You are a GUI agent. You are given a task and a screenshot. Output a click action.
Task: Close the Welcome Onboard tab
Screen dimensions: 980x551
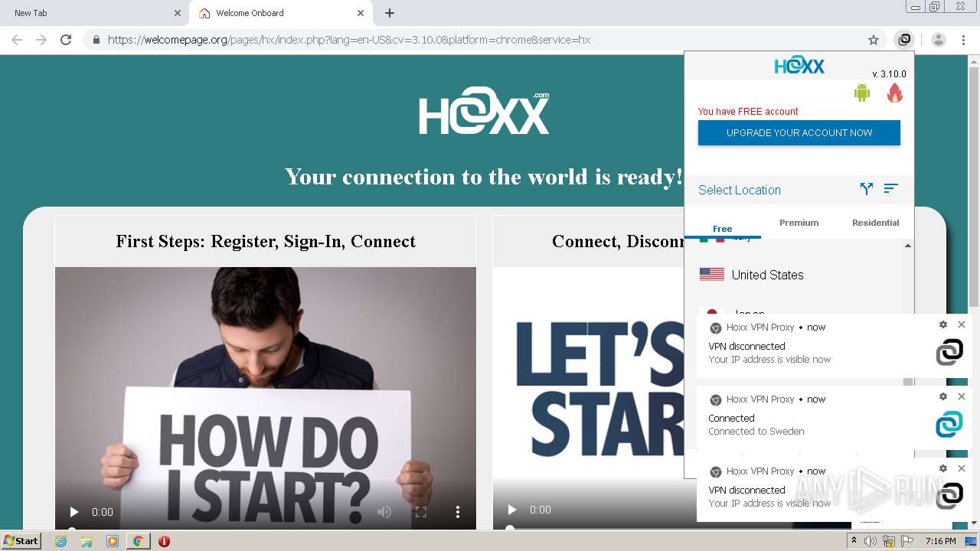coord(361,13)
